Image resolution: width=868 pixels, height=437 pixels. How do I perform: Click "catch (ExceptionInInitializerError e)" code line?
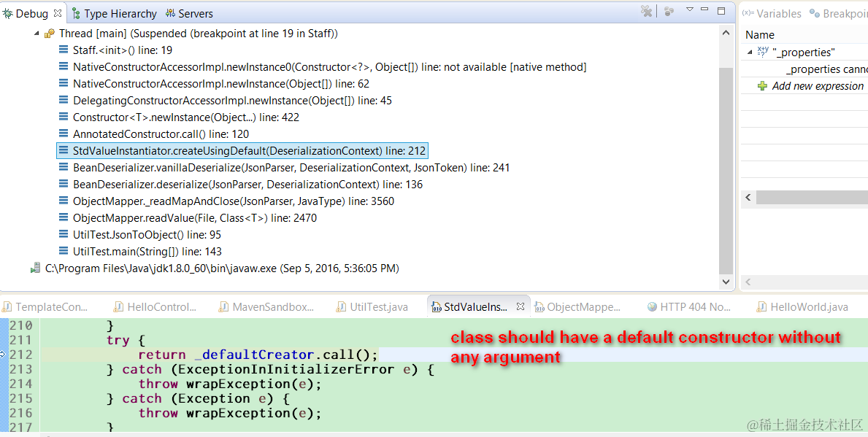click(x=278, y=369)
